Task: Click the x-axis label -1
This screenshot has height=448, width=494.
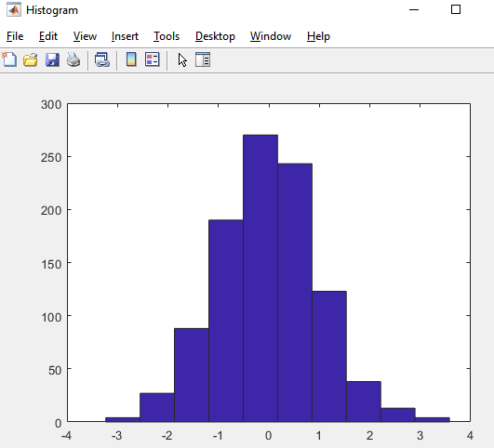Action: coord(218,436)
